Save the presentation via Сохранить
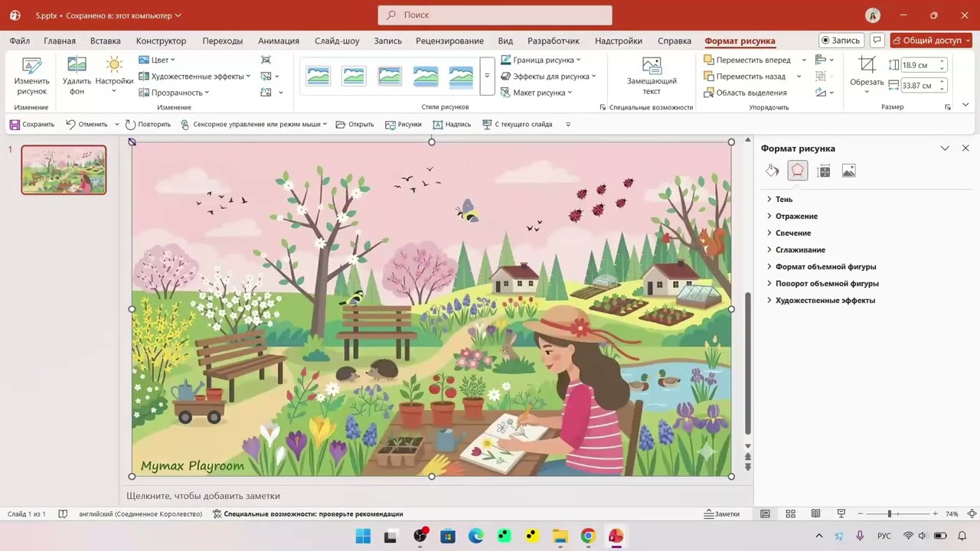This screenshot has width=980, height=551. (x=32, y=124)
